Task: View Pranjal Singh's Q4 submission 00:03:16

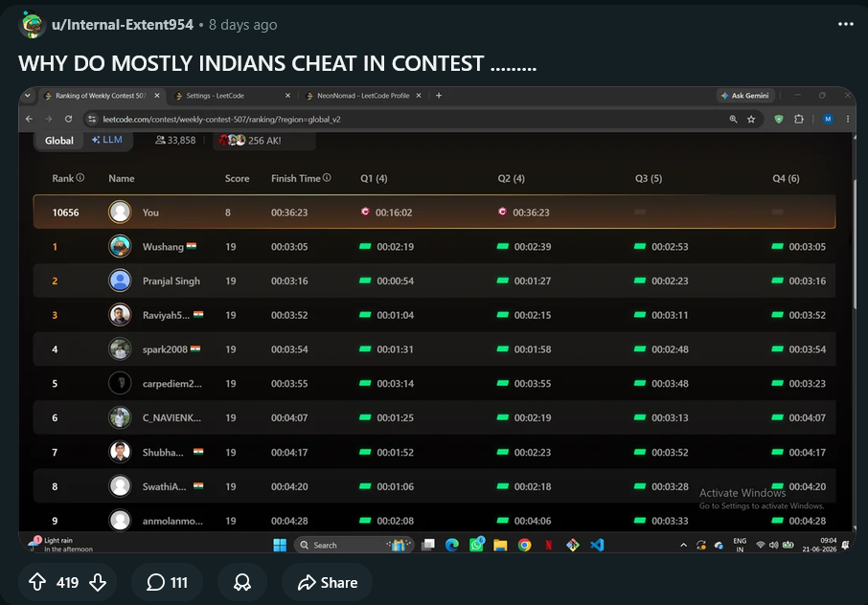Action: [798, 280]
